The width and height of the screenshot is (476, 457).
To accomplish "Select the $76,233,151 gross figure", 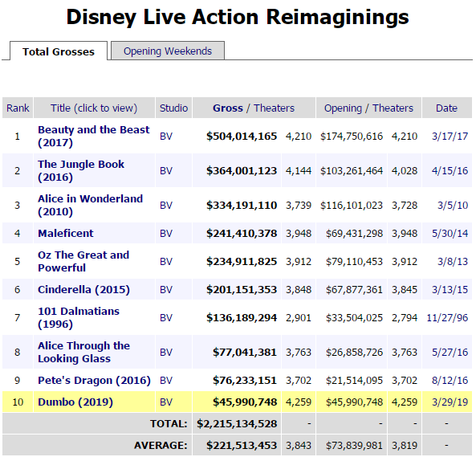I will tap(245, 380).
